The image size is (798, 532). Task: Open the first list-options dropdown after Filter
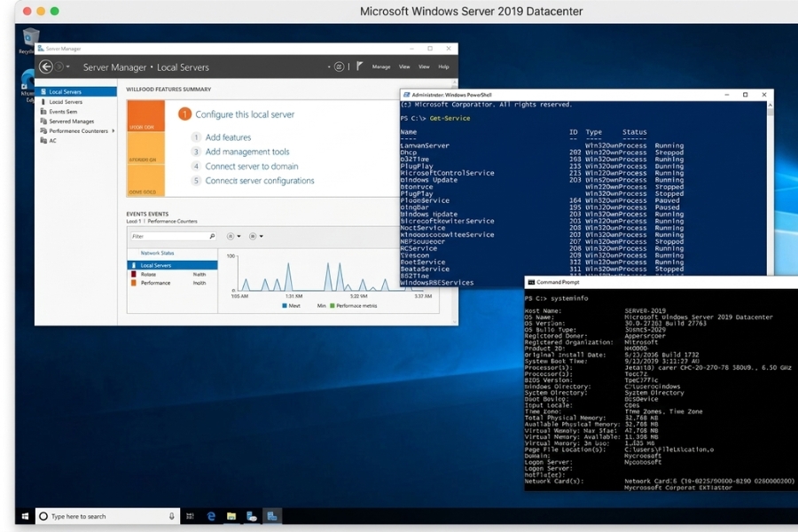(233, 236)
